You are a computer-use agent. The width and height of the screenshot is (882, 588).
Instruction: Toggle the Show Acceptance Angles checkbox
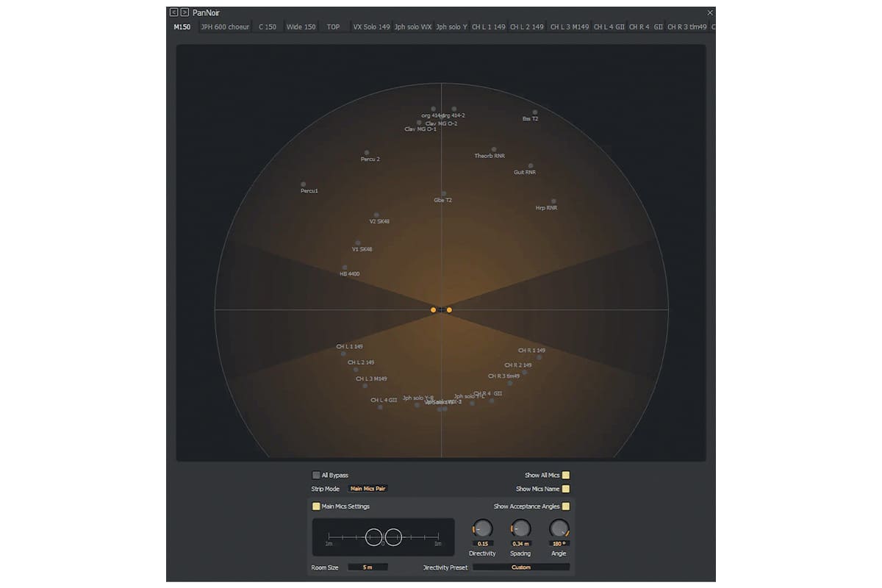click(566, 506)
